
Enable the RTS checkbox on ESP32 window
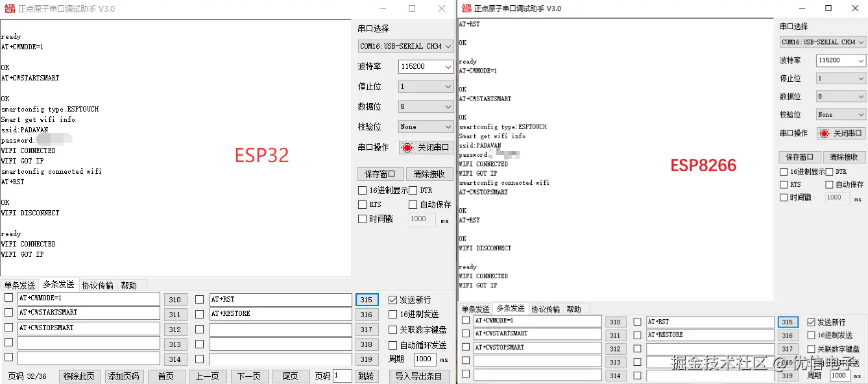click(x=362, y=204)
